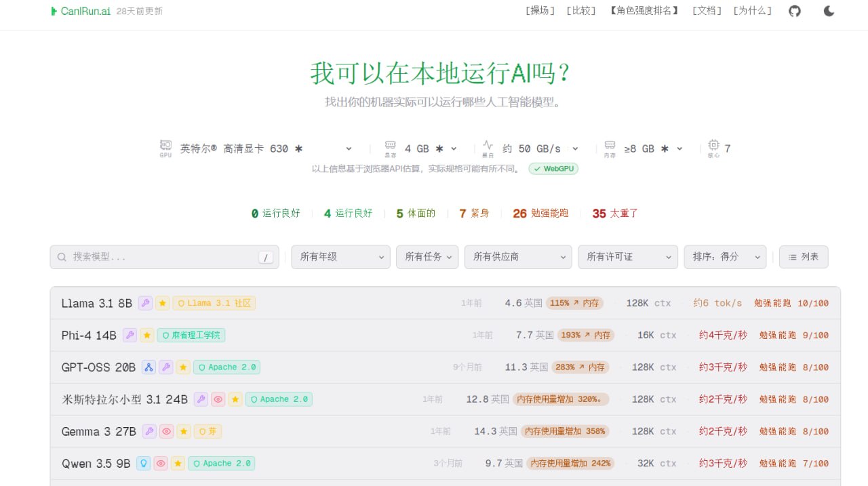Viewport: 868px width, 486px height.
Task: Toggle dark mode with moon icon
Action: pos(829,11)
